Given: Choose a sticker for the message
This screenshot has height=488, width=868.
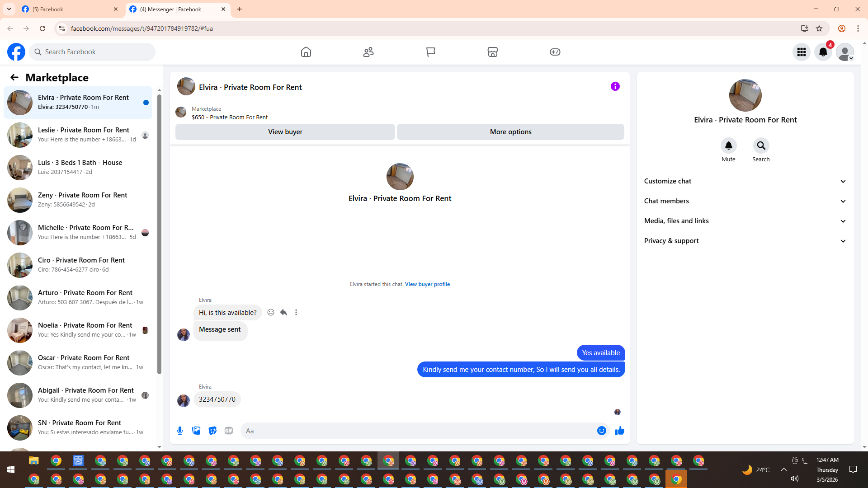Looking at the screenshot, I should [212, 431].
